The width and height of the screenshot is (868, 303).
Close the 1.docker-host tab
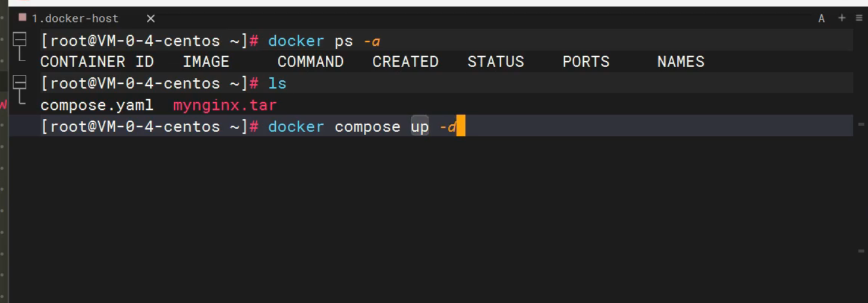(x=150, y=18)
